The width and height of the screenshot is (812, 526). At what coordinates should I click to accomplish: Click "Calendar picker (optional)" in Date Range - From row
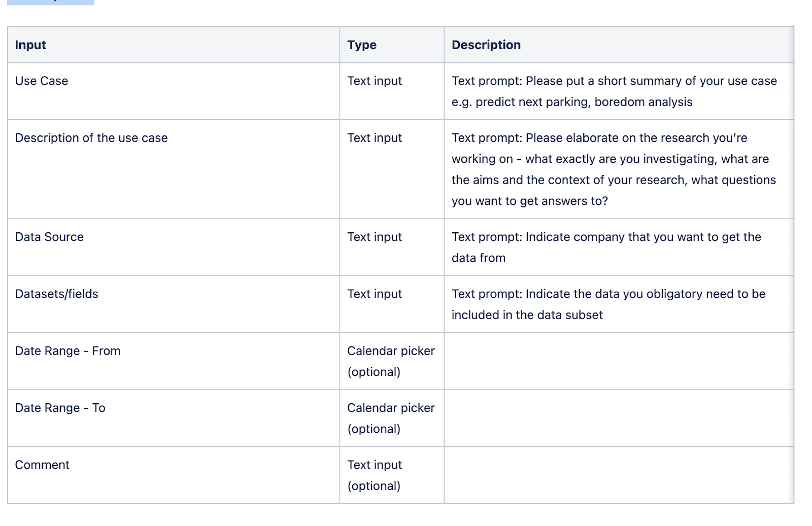391,361
